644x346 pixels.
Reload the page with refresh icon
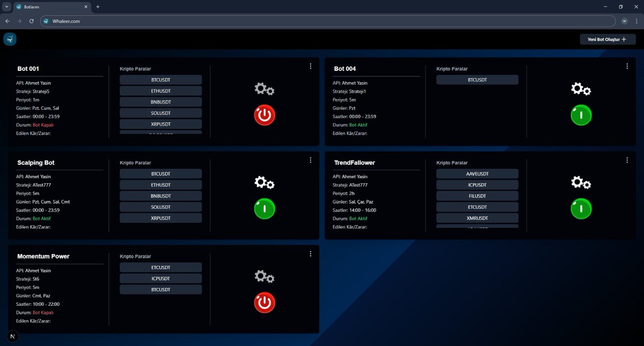click(32, 21)
